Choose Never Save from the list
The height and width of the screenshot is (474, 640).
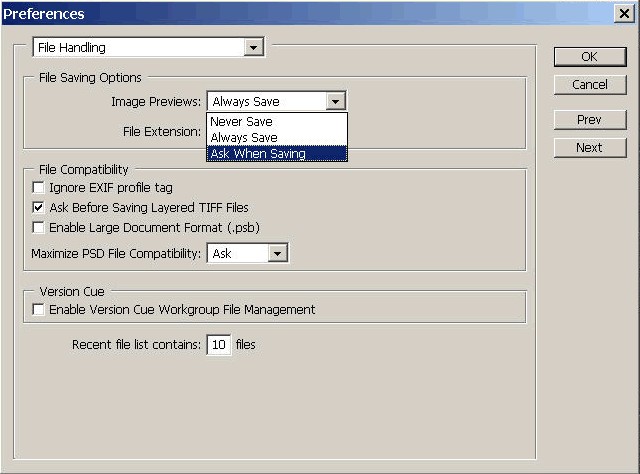coord(241,121)
